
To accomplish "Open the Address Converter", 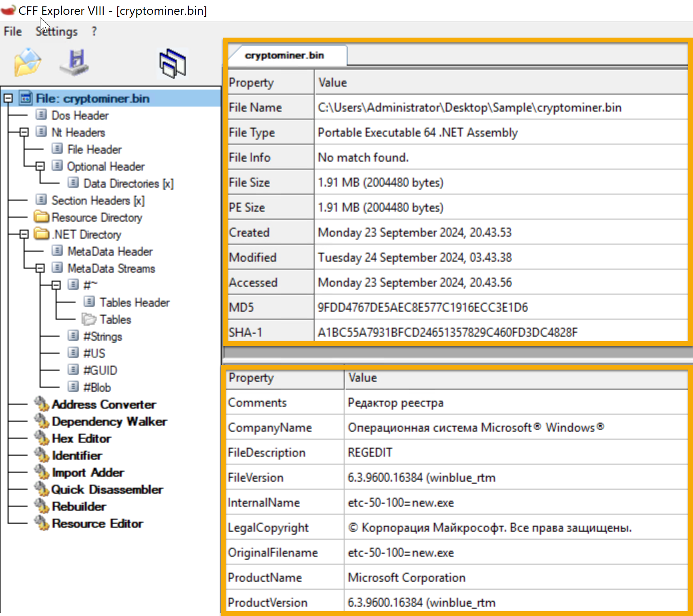I will pyautogui.click(x=104, y=404).
